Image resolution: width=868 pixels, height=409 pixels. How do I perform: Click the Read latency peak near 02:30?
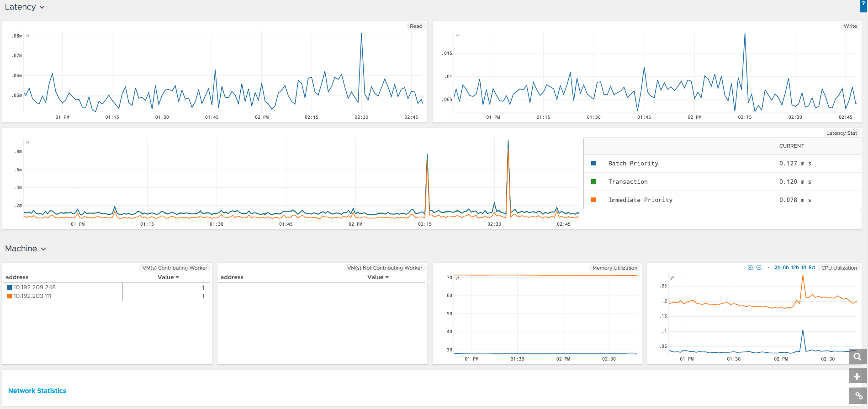pyautogui.click(x=361, y=34)
